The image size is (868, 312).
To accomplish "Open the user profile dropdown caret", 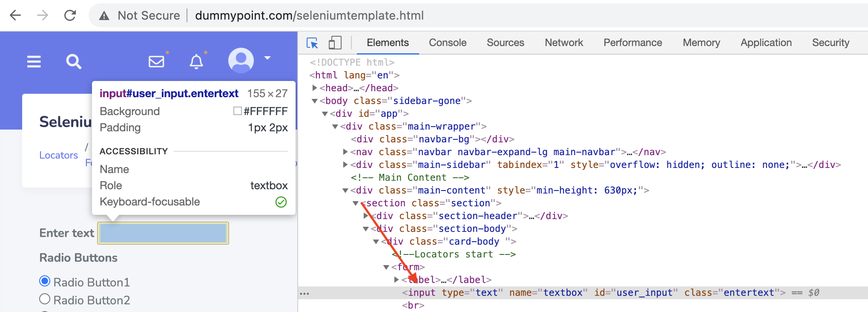I will pos(267,58).
